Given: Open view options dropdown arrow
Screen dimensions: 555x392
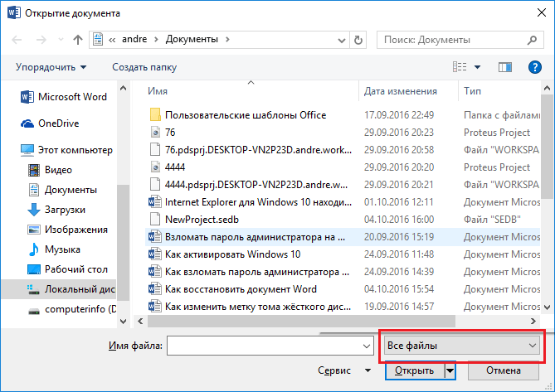Looking at the screenshot, I should [x=477, y=67].
